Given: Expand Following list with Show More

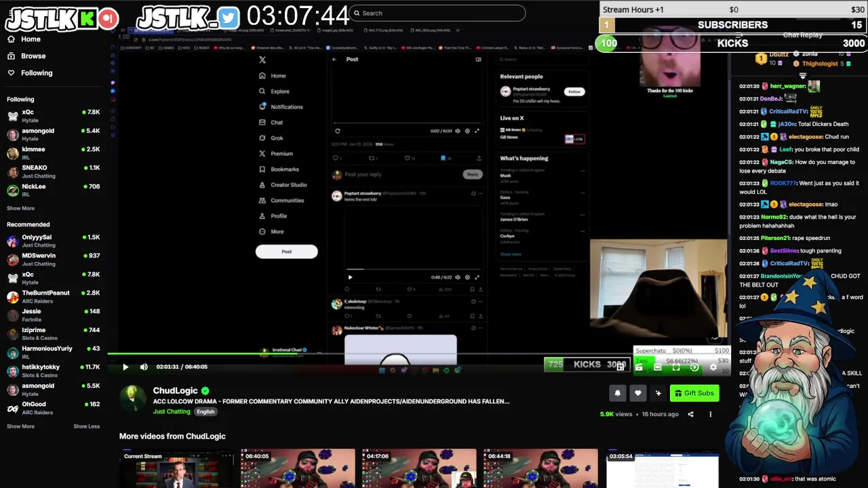Looking at the screenshot, I should pyautogui.click(x=20, y=208).
